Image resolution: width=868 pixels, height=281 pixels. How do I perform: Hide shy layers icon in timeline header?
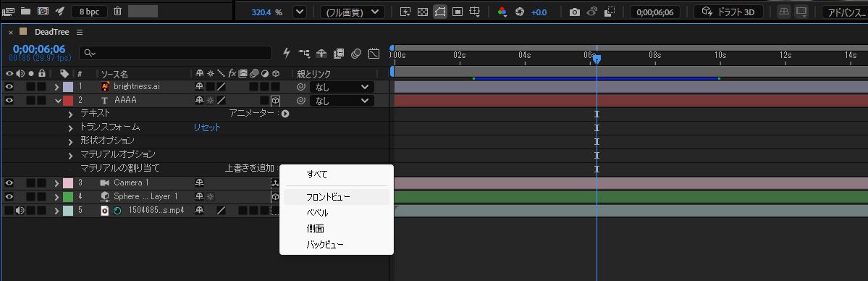point(321,53)
